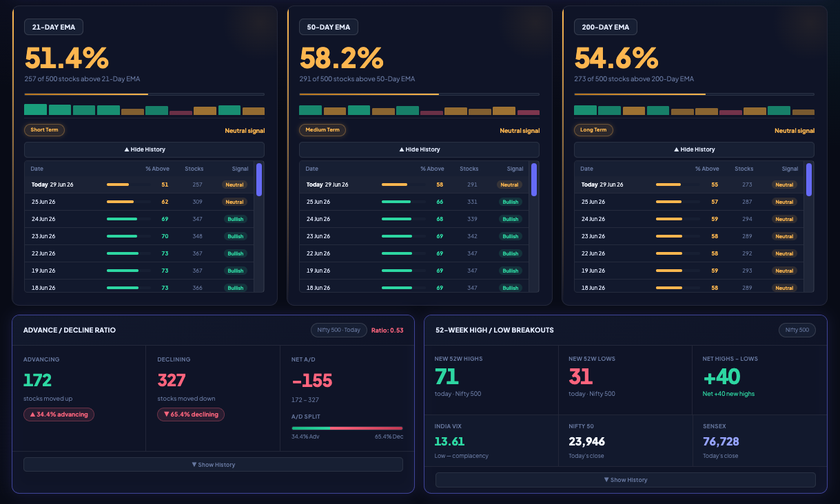
Task: Click 25 Jun 26 row in 21-Day EMA history
Action: pyautogui.click(x=140, y=202)
